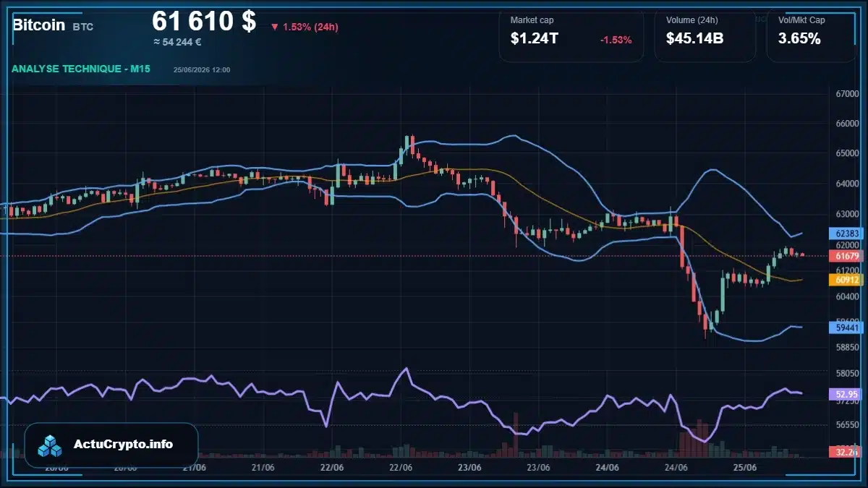Open the ActuCrypto.info link
The width and height of the screenshot is (868, 488).
[x=124, y=445]
